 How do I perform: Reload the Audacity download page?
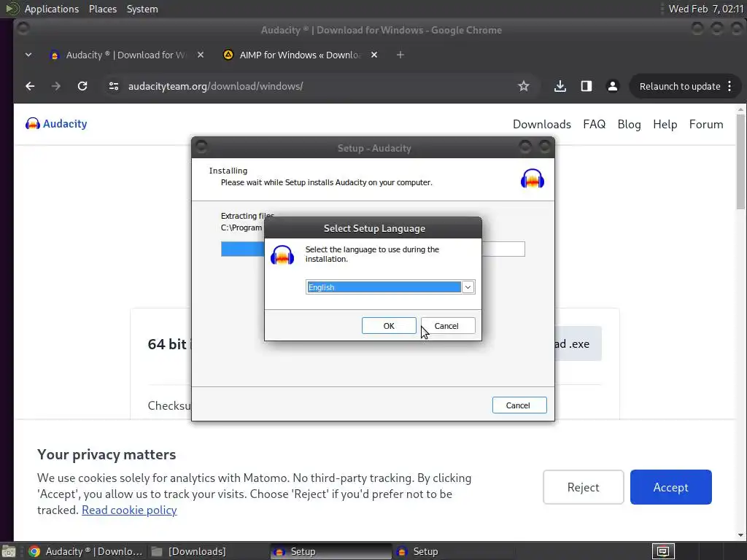[82, 86]
